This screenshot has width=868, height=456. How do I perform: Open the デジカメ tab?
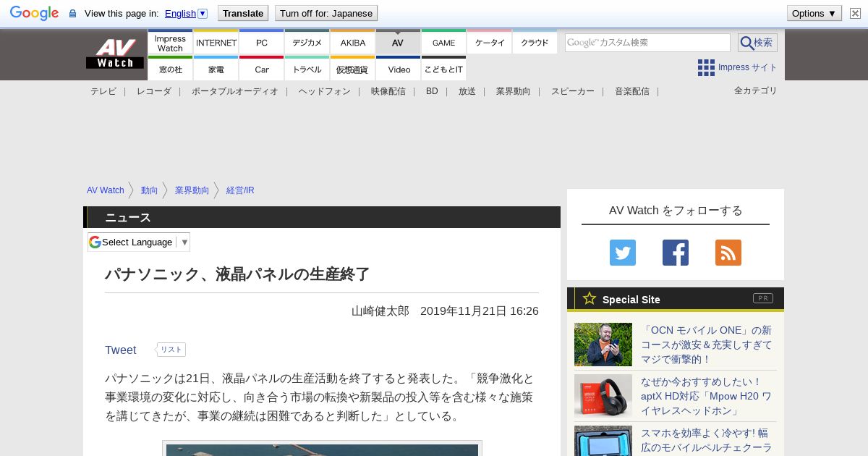307,42
